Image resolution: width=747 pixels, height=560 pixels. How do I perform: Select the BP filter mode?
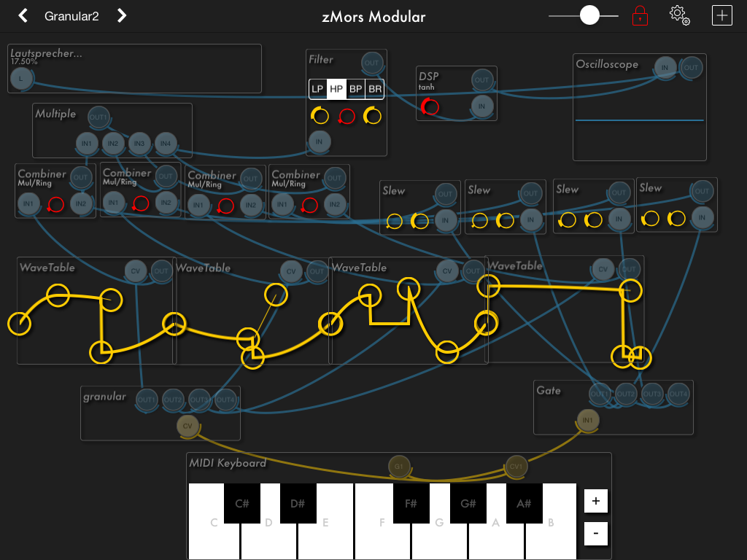[x=355, y=89]
